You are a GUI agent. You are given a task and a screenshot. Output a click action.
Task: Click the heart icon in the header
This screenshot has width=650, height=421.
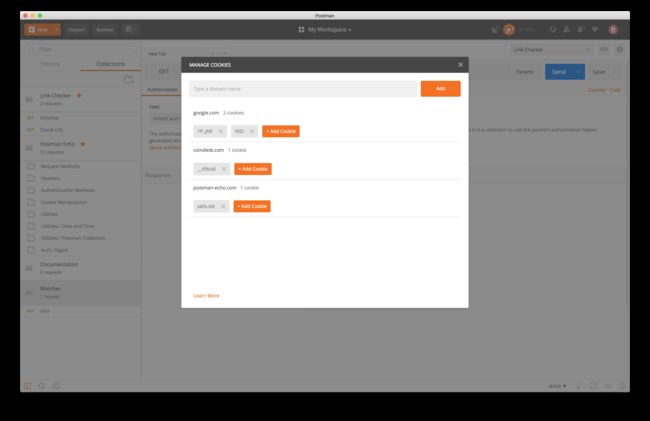point(595,29)
